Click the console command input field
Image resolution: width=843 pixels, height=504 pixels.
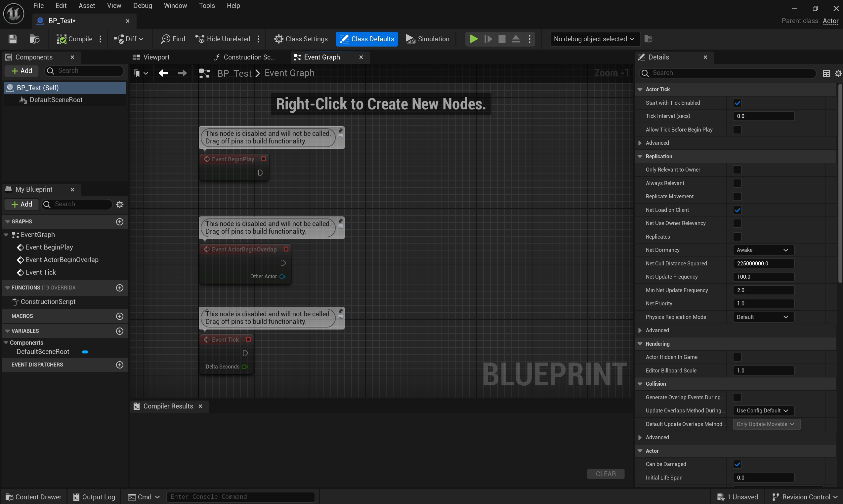pyautogui.click(x=240, y=497)
